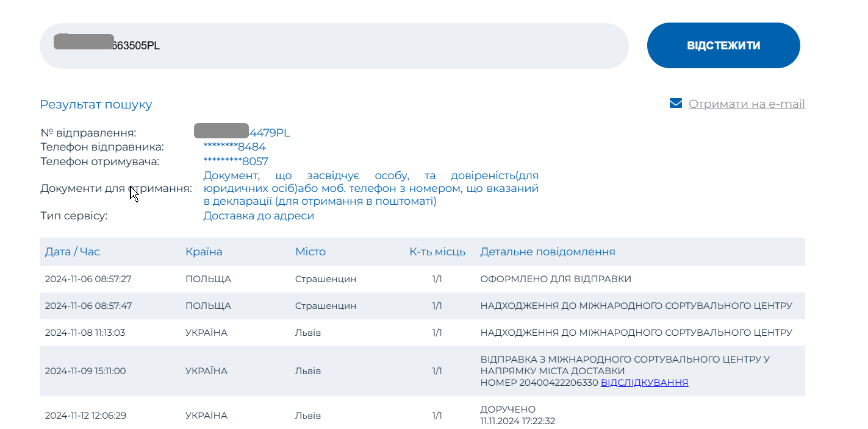This screenshot has height=429, width=868.
Task: Click the 2024-11-09 15:11:00 timestamp
Action: (85, 371)
